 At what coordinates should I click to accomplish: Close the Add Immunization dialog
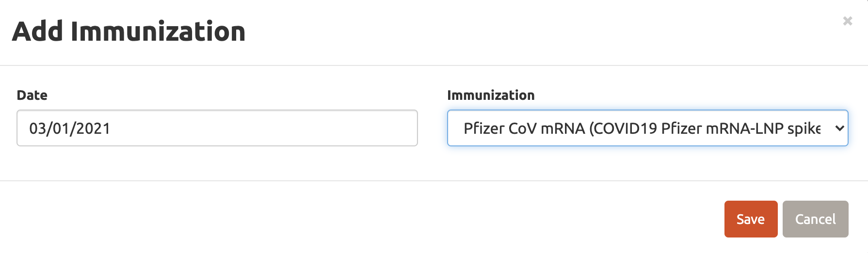pos(847,21)
